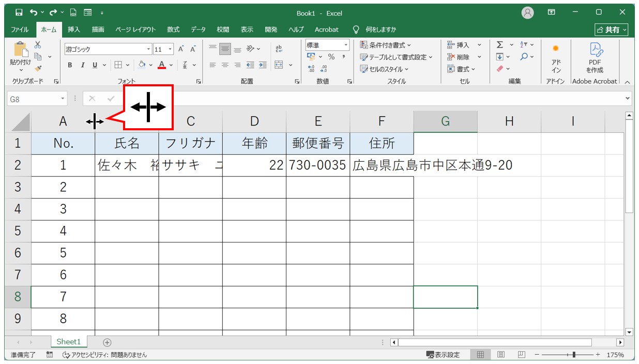Increase the cell indent
This screenshot has height=364, width=639.
263,65
